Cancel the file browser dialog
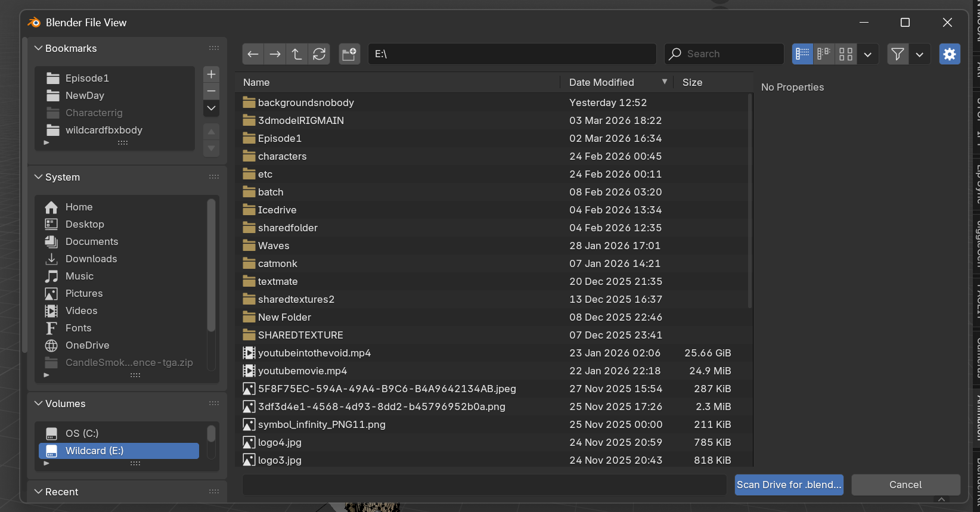 905,485
